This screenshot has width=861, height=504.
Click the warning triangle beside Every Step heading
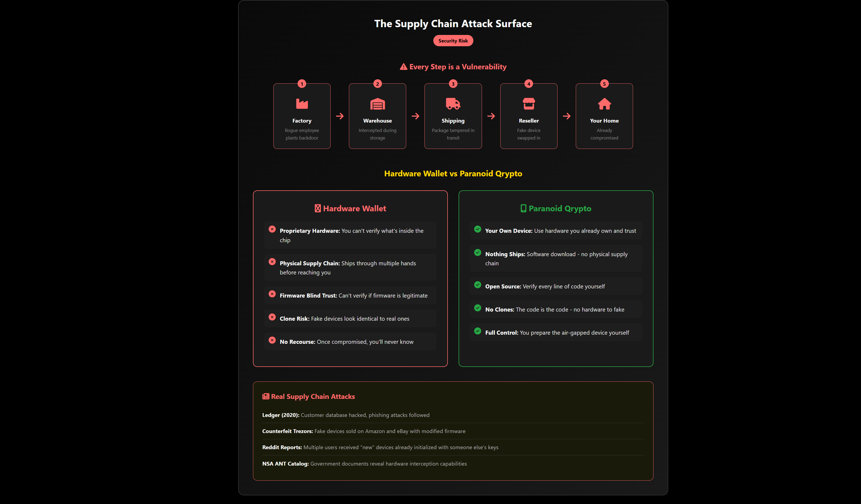(x=403, y=67)
